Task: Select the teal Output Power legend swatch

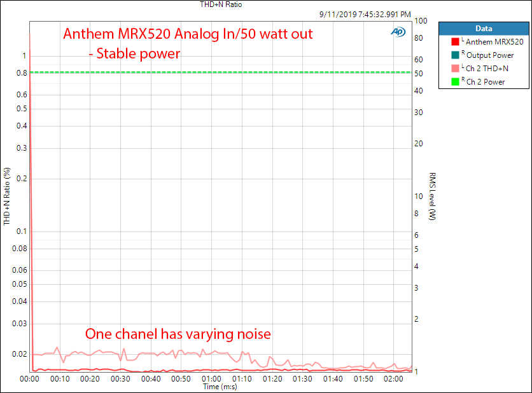Action: [x=455, y=55]
